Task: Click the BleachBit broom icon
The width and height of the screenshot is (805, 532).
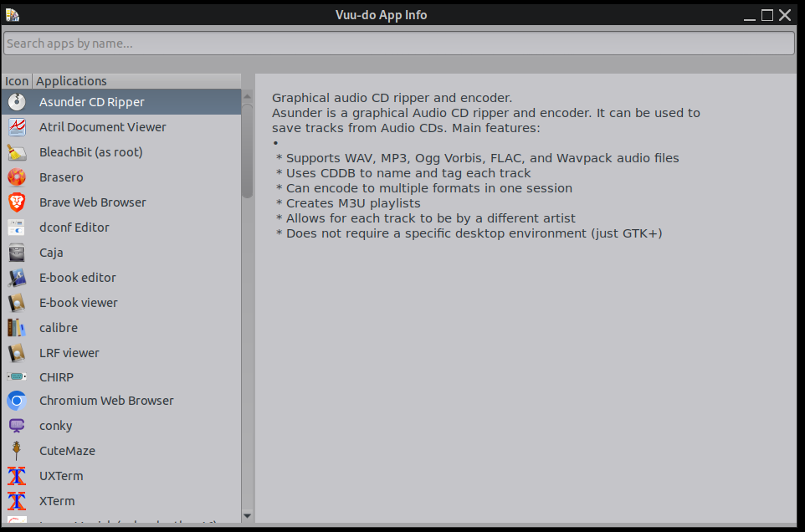Action: click(x=17, y=152)
